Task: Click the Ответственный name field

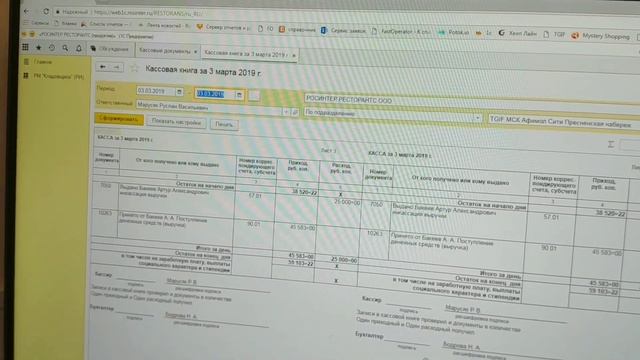Action: click(x=209, y=108)
